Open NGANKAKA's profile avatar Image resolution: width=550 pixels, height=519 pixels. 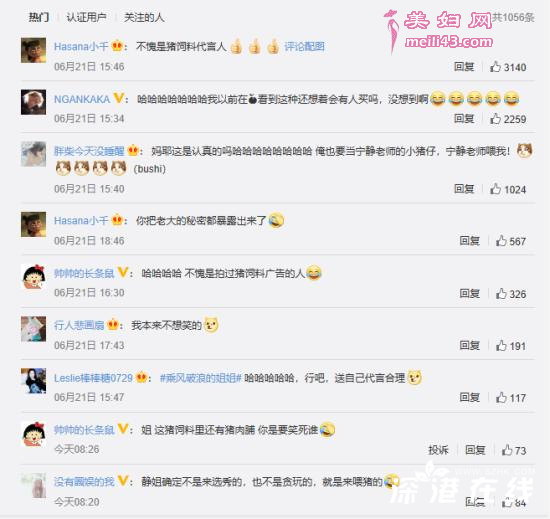point(33,102)
